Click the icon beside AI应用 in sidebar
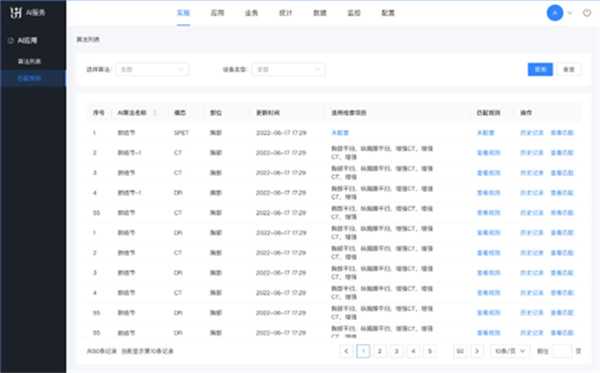 point(11,41)
